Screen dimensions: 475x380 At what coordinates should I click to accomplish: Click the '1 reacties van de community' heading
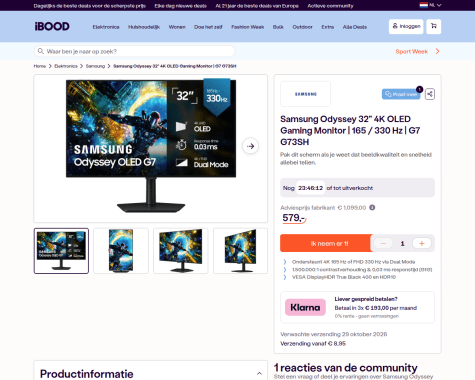tap(346, 368)
